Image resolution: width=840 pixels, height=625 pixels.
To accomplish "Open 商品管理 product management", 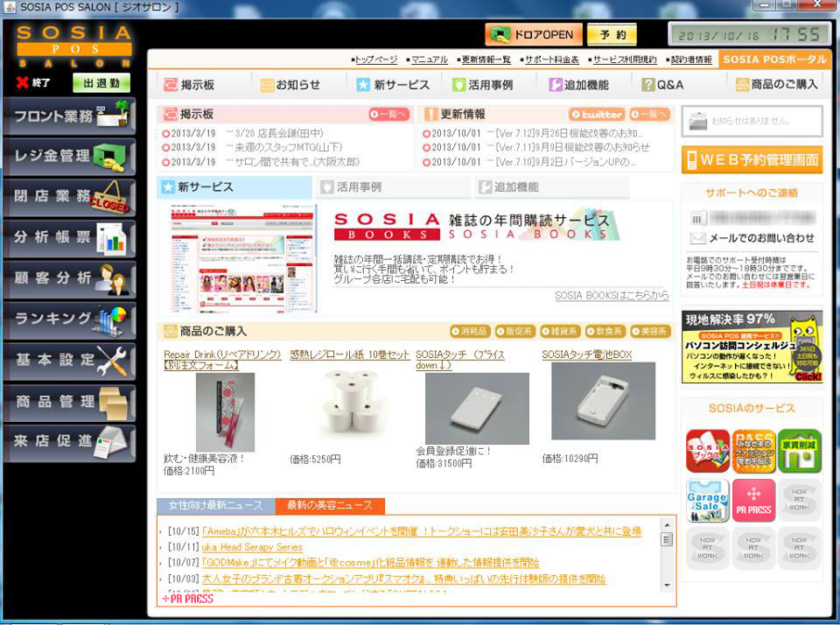I will [x=69, y=402].
